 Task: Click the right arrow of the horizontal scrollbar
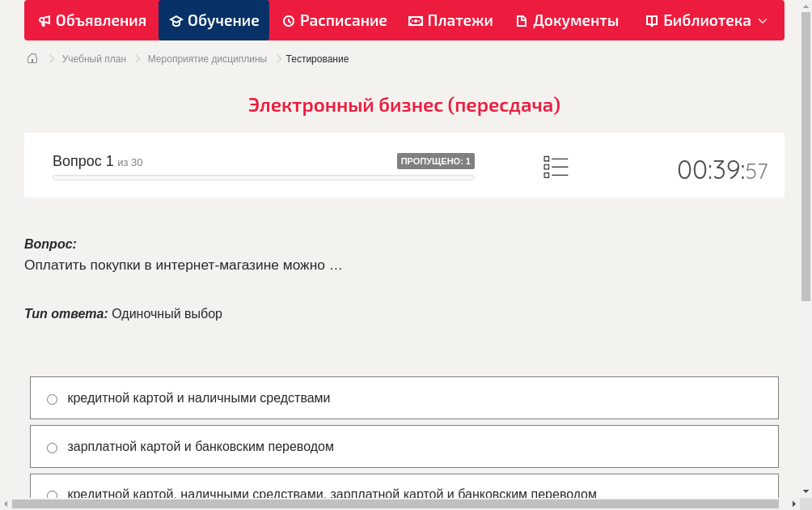pyautogui.click(x=796, y=503)
